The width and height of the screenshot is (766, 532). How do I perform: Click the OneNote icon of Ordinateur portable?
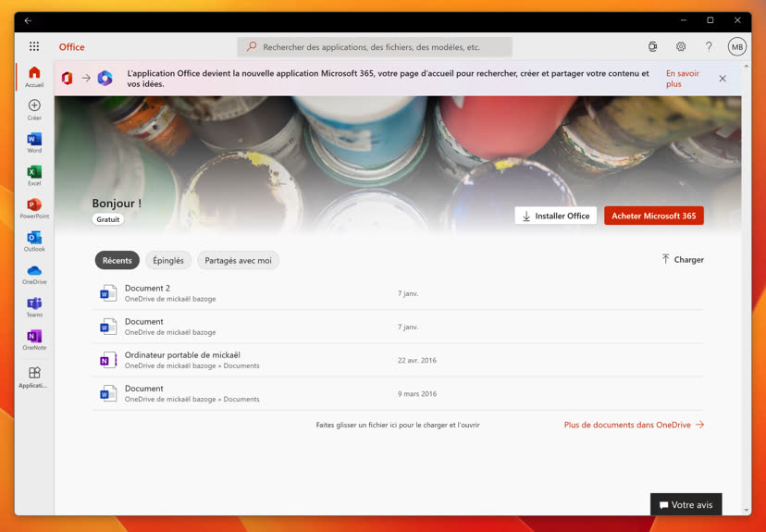click(108, 360)
